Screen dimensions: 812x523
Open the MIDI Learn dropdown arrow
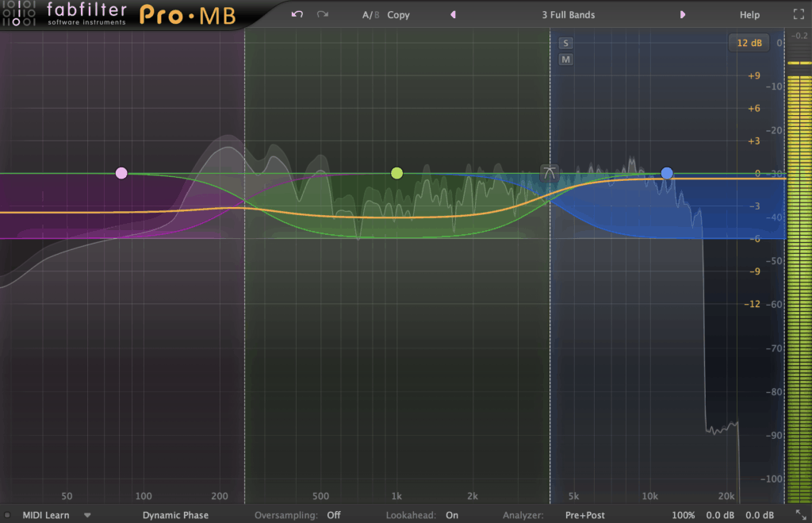click(87, 515)
